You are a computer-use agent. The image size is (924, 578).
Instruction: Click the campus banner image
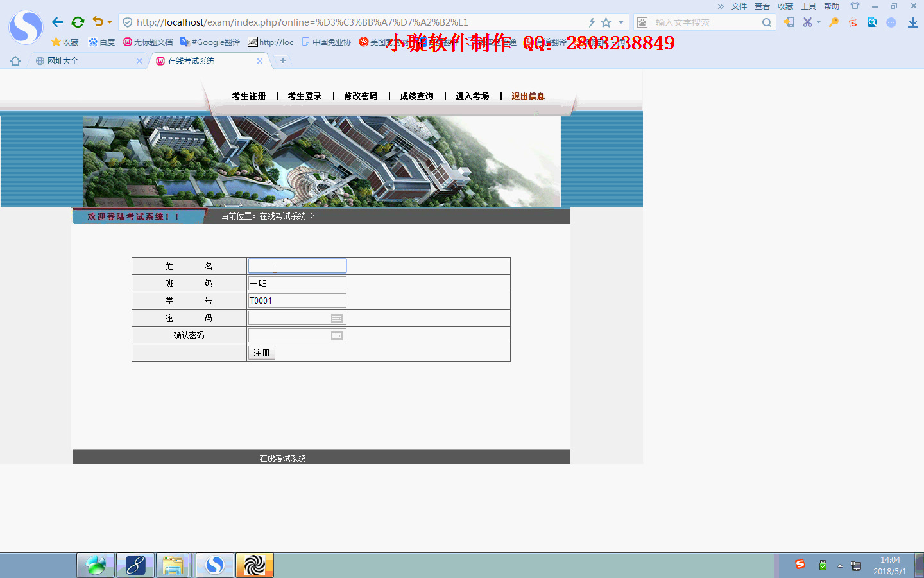(x=321, y=161)
